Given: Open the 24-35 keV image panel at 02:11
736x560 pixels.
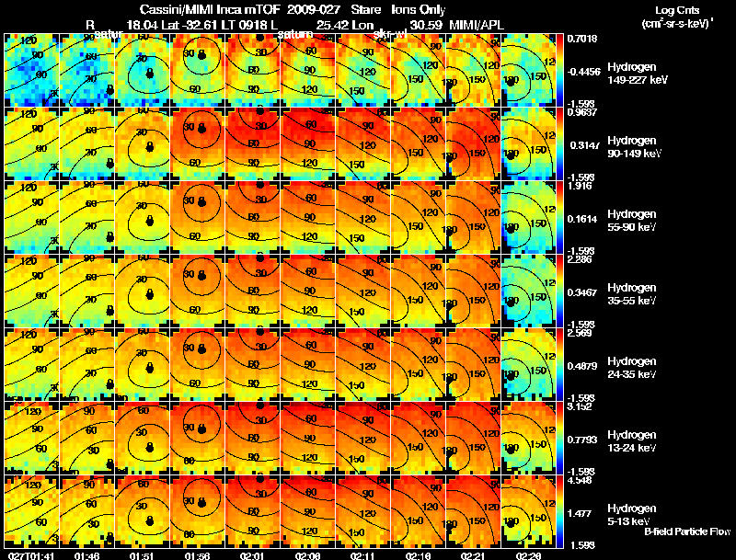Looking at the screenshot, I should (x=362, y=364).
